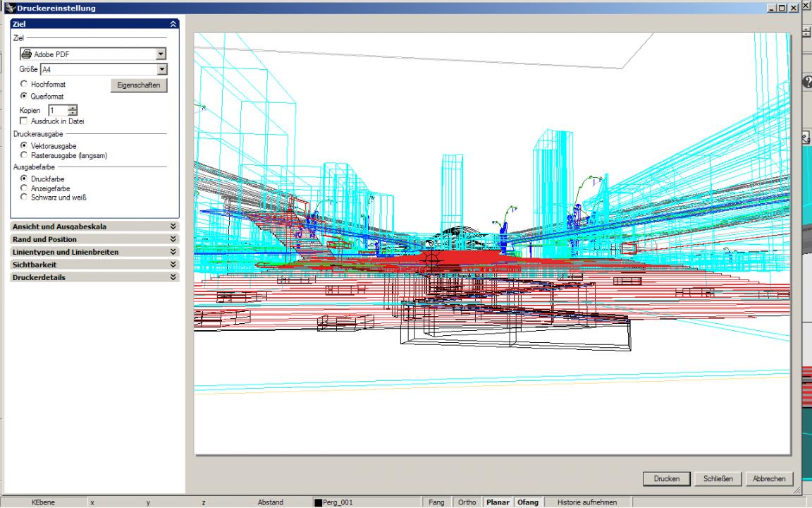Select Querformat orientation
Image resolution: width=812 pixels, height=508 pixels.
click(x=25, y=95)
